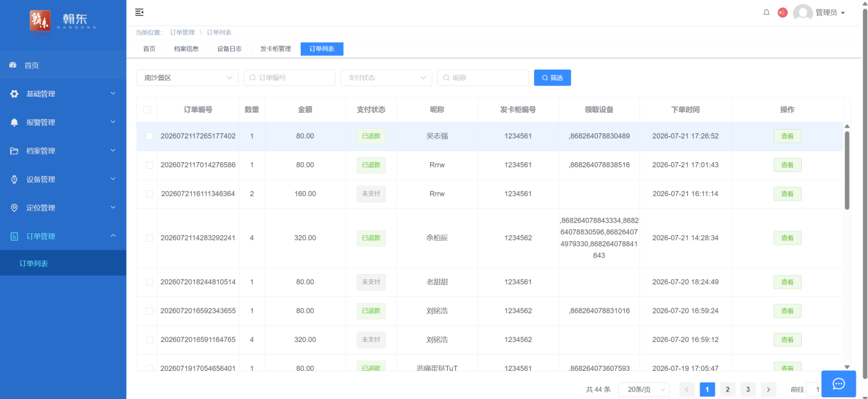
Task: Select checkbox for order 2026072117014276586
Action: pyautogui.click(x=149, y=165)
